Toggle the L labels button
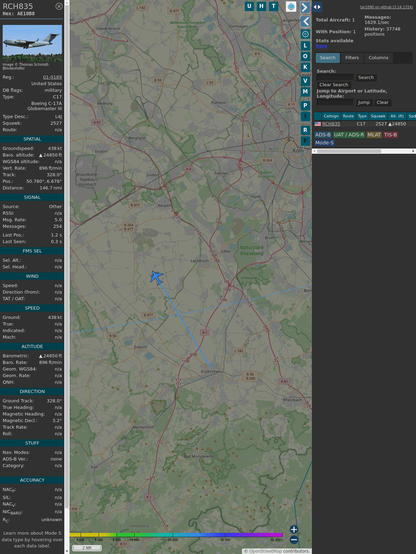 click(305, 46)
